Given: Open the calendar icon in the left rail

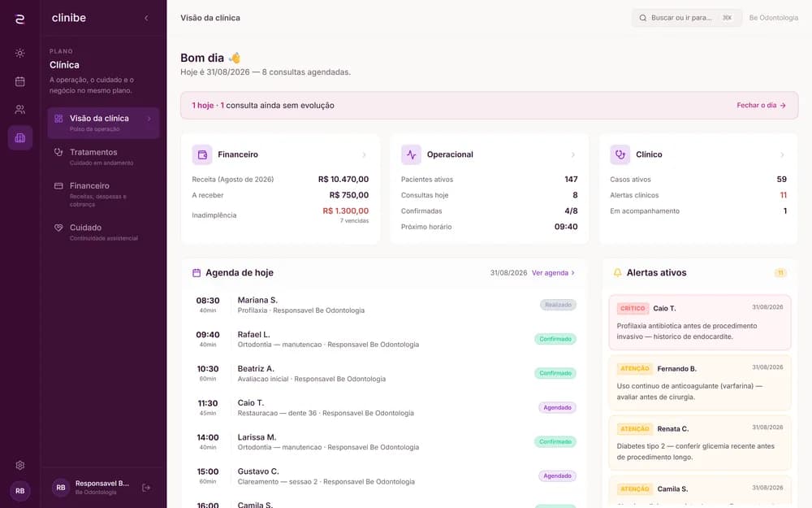Looking at the screenshot, I should pyautogui.click(x=19, y=81).
